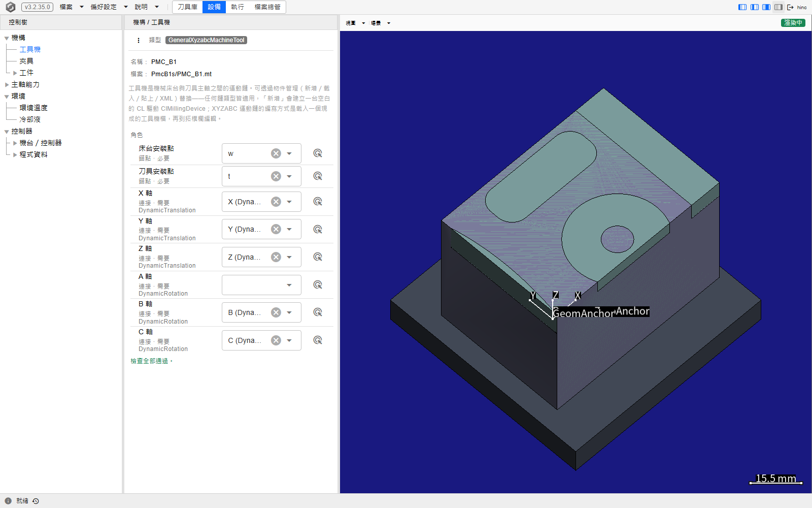Select 冷卻液 in the control tree
812x508 pixels.
(x=30, y=119)
